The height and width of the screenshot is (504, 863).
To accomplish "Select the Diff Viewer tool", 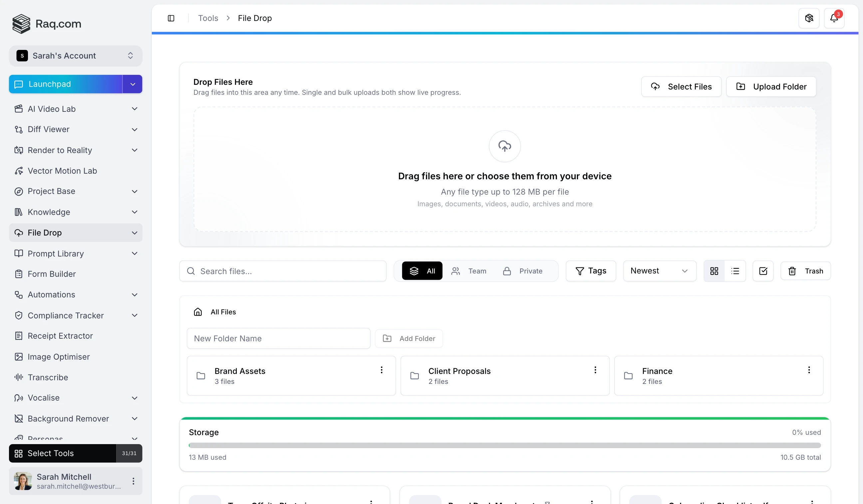I will [x=48, y=129].
